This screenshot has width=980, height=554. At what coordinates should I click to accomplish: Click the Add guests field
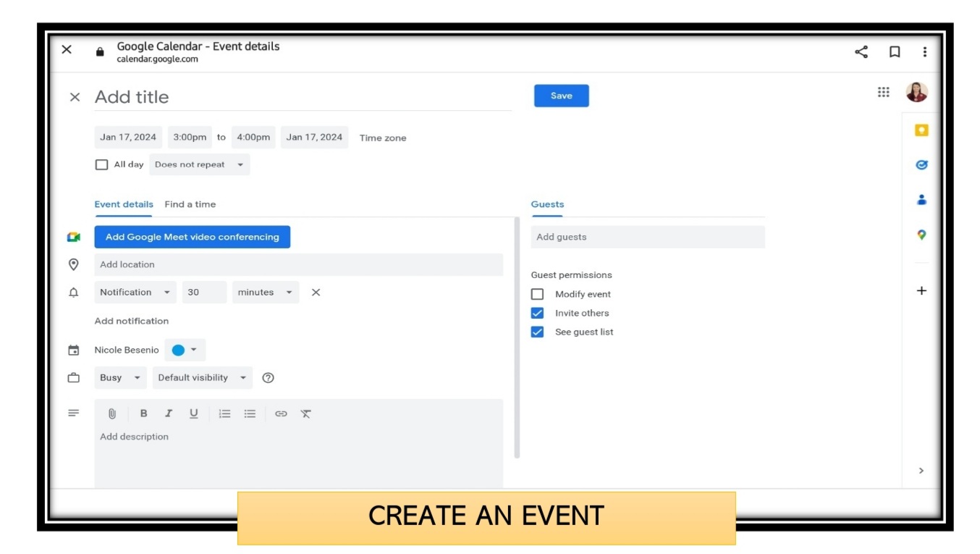click(x=648, y=238)
